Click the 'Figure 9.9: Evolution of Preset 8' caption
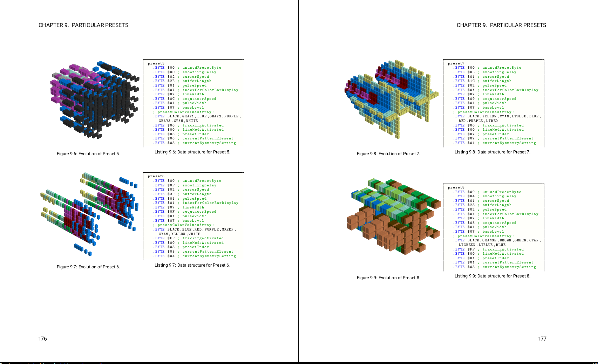 [388, 278]
